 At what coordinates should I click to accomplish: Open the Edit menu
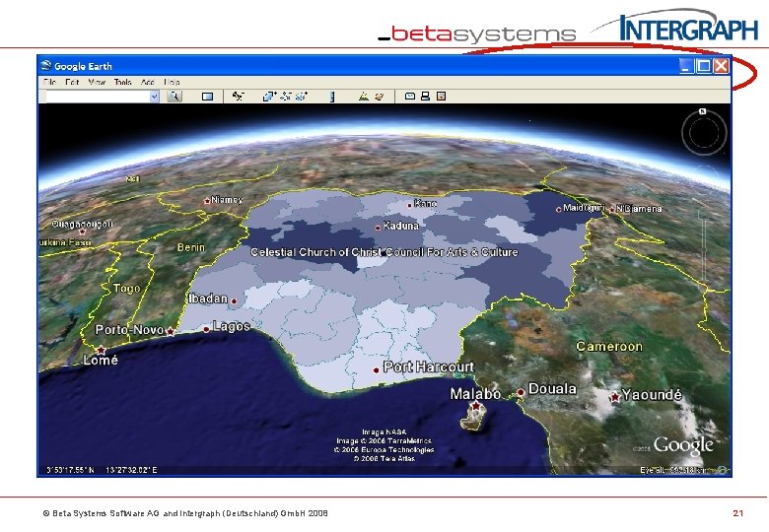click(72, 82)
